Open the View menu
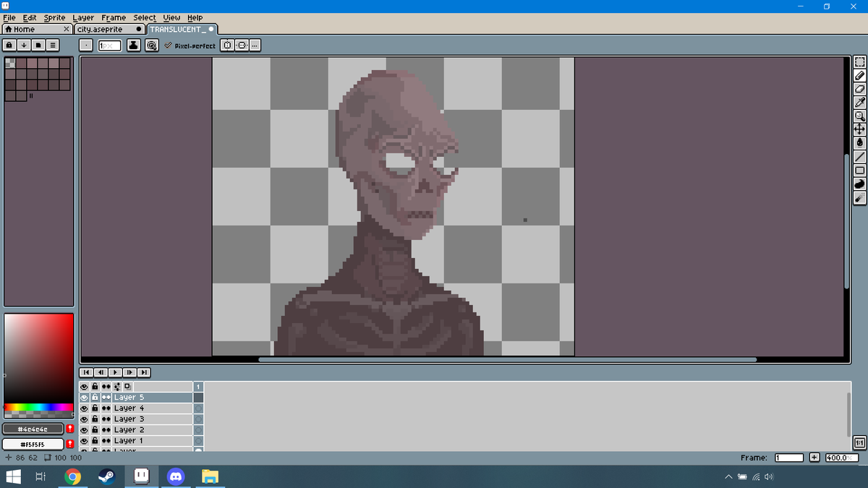Image resolution: width=868 pixels, height=488 pixels. click(172, 17)
